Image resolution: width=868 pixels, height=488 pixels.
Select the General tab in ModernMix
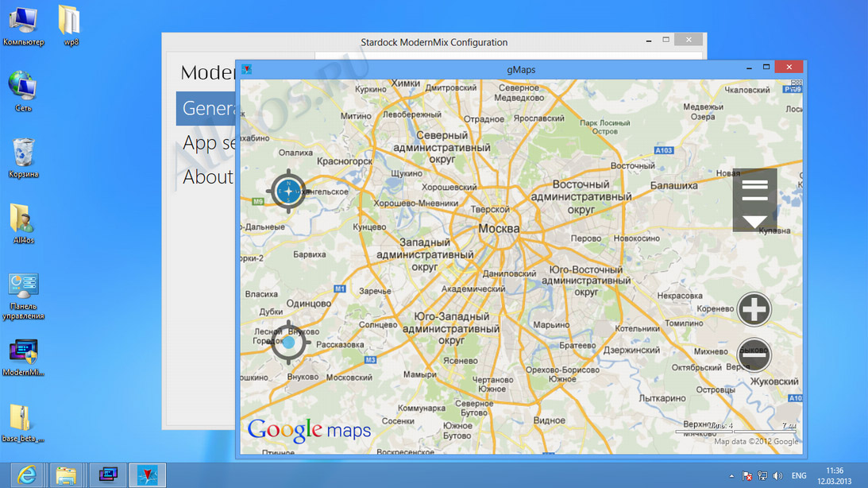pyautogui.click(x=206, y=109)
